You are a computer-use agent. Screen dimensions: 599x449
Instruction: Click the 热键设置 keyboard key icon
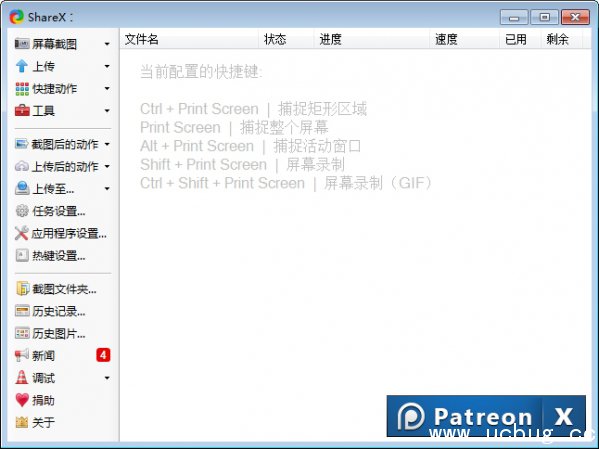point(22,255)
